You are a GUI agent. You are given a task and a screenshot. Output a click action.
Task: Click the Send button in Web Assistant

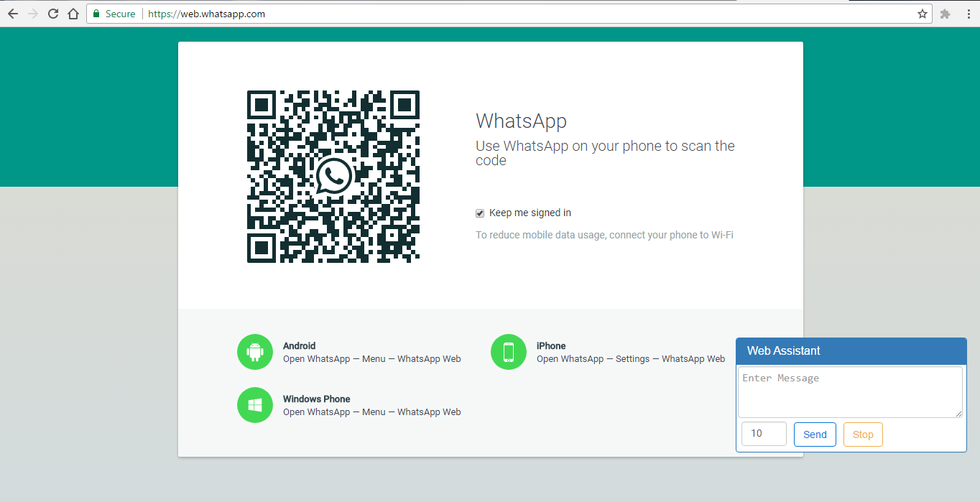(x=815, y=434)
